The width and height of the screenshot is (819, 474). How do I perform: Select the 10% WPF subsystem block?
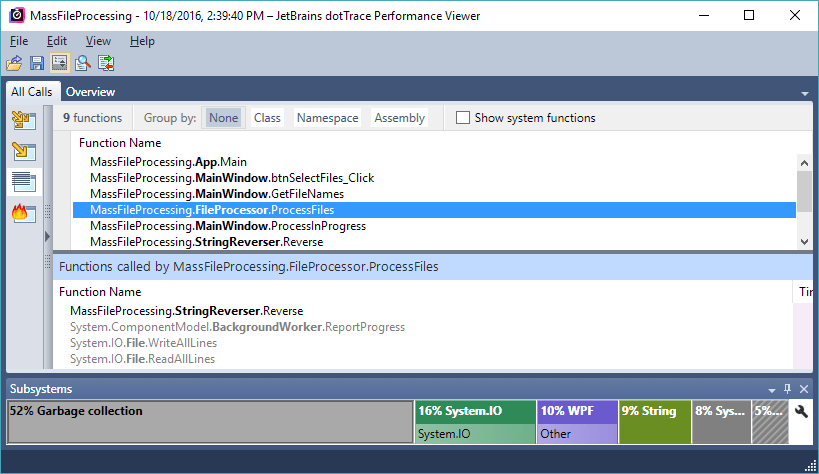pos(577,422)
